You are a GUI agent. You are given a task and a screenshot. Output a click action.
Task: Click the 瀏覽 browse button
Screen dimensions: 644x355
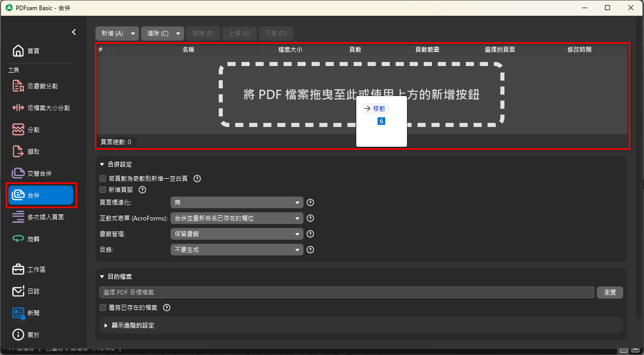[610, 293]
